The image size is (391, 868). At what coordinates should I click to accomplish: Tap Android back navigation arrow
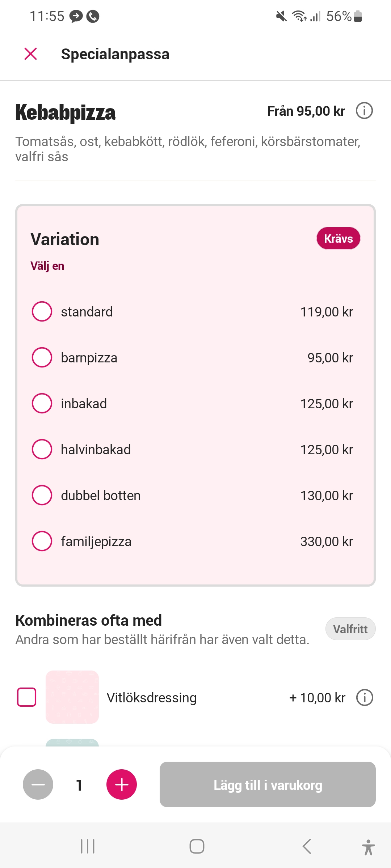tap(307, 846)
